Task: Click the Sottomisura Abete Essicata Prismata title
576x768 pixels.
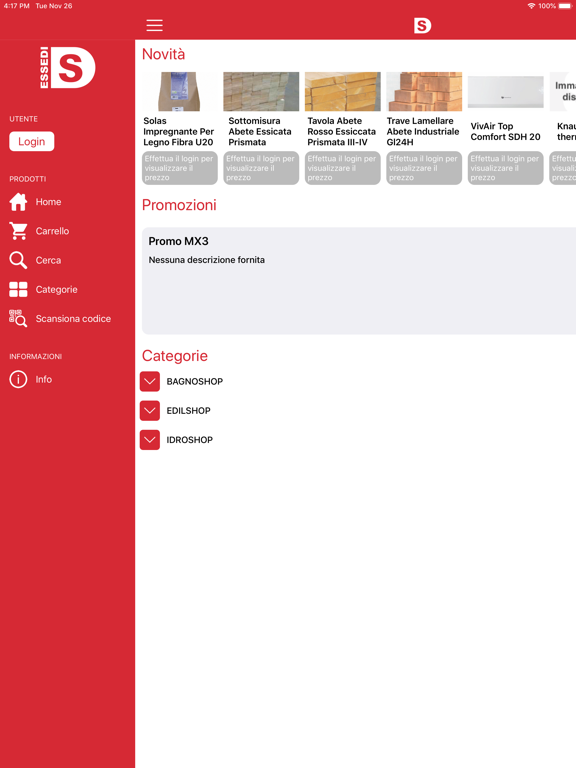Action: [x=260, y=131]
